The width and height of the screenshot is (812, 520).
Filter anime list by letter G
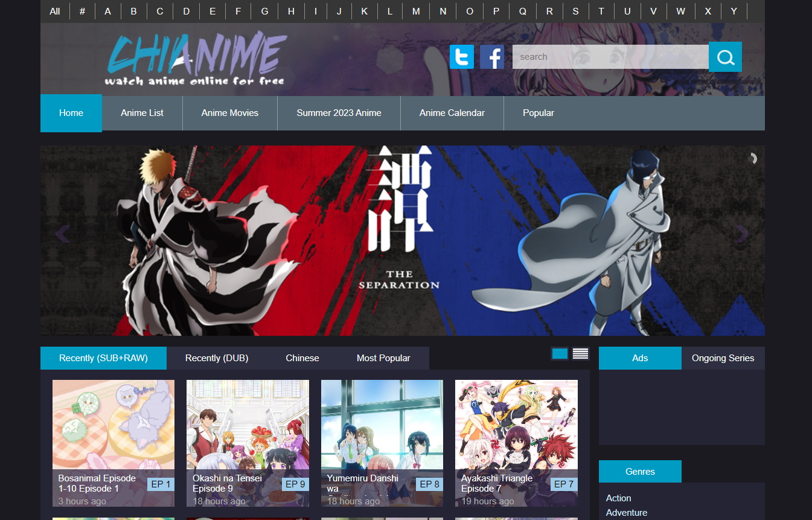pyautogui.click(x=264, y=11)
